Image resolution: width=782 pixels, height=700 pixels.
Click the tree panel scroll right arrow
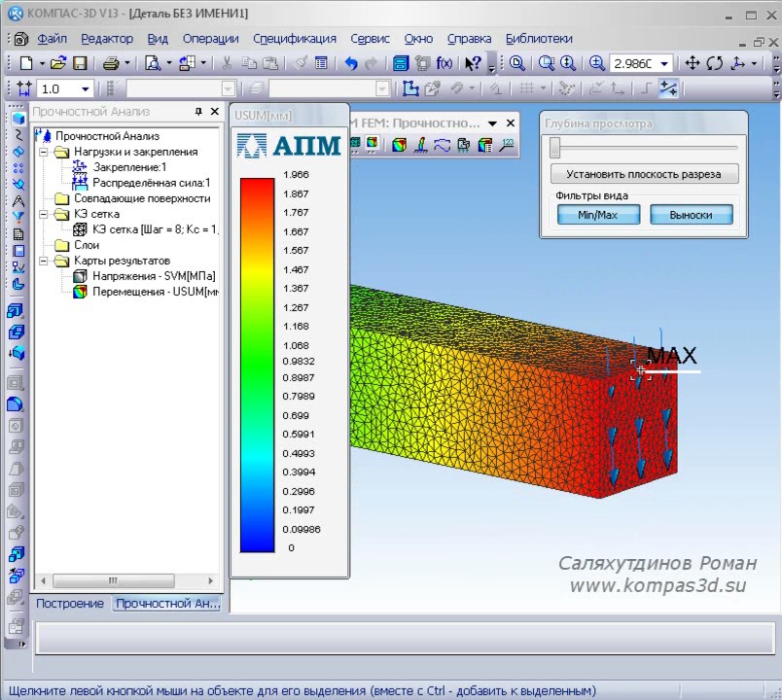tap(210, 580)
